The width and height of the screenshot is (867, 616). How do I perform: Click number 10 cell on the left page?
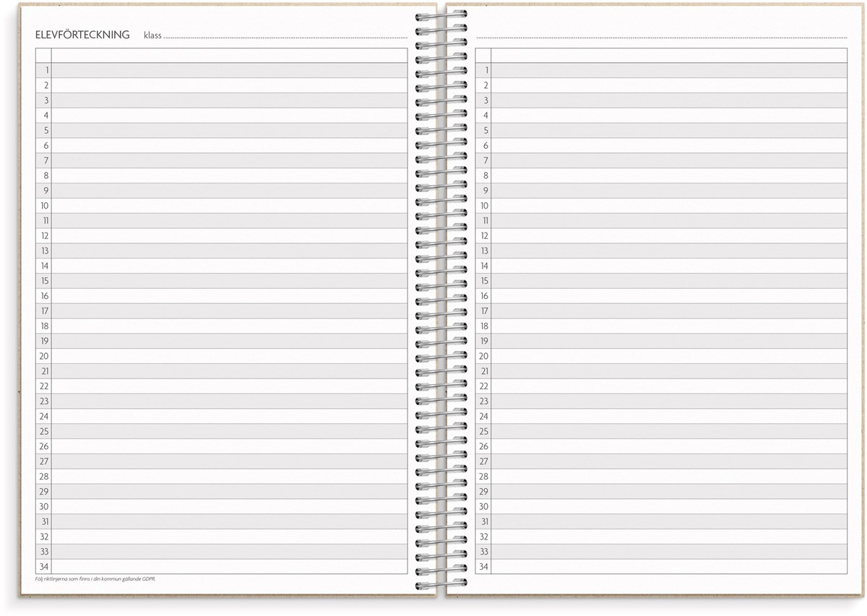tap(44, 206)
